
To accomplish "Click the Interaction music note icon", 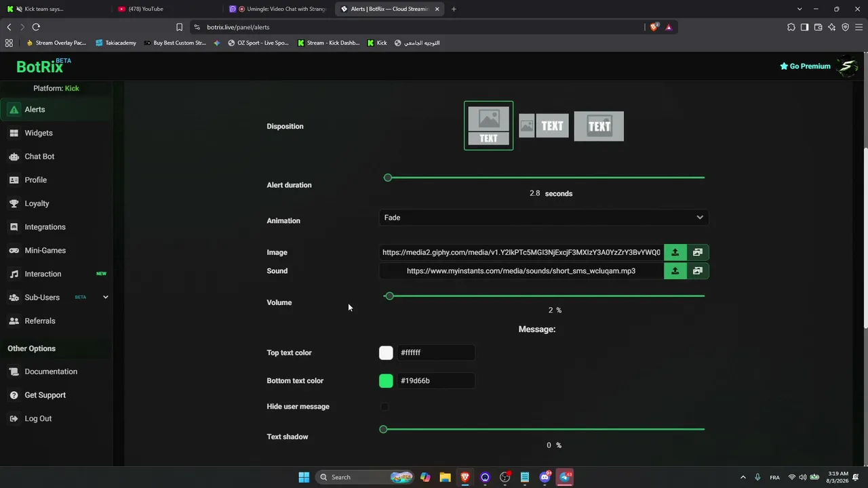I will point(14,274).
